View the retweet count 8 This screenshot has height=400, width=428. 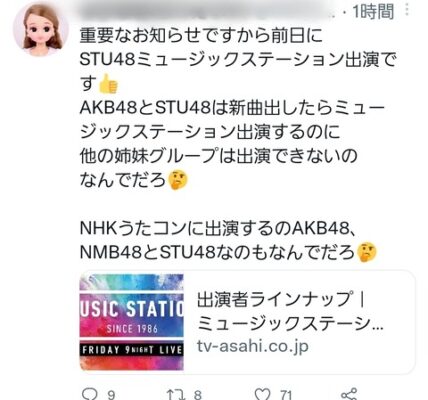198,395
